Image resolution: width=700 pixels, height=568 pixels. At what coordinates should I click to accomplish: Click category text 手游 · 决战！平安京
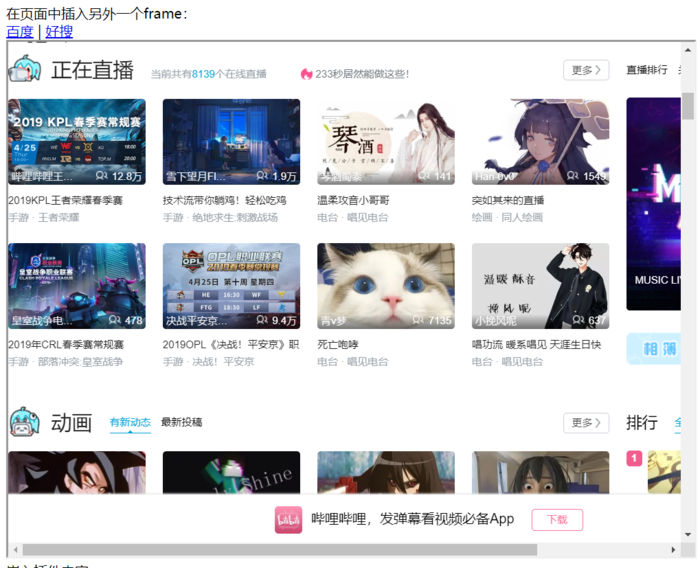(208, 362)
